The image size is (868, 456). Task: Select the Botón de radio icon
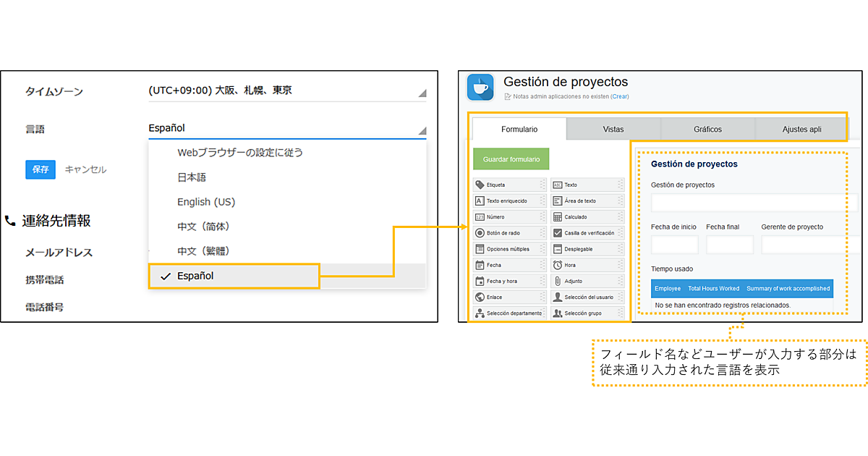pyautogui.click(x=480, y=233)
